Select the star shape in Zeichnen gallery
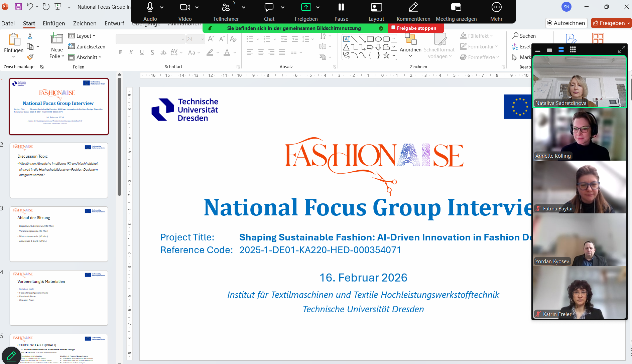Screen dimensions: 632x364 click(386, 55)
